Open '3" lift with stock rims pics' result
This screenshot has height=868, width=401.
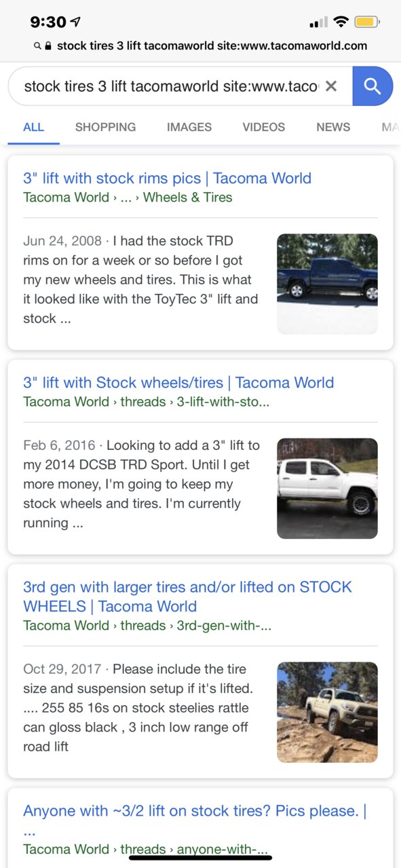(167, 178)
